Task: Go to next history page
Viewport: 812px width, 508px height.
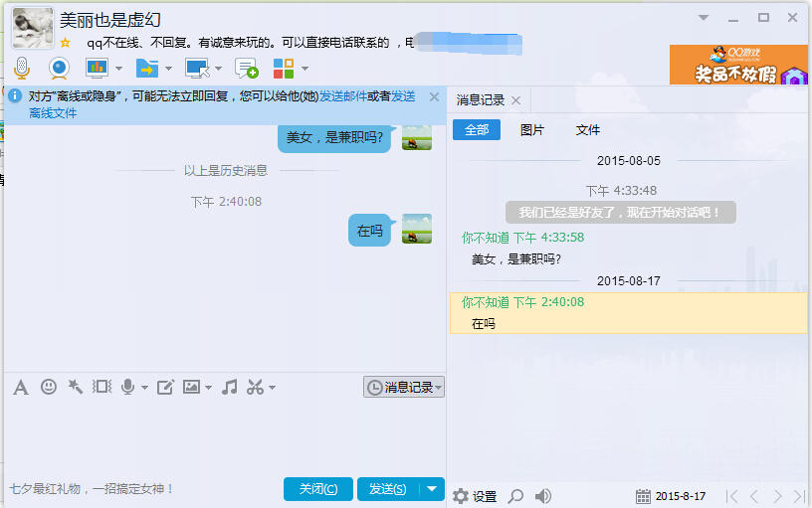Action: [x=777, y=496]
